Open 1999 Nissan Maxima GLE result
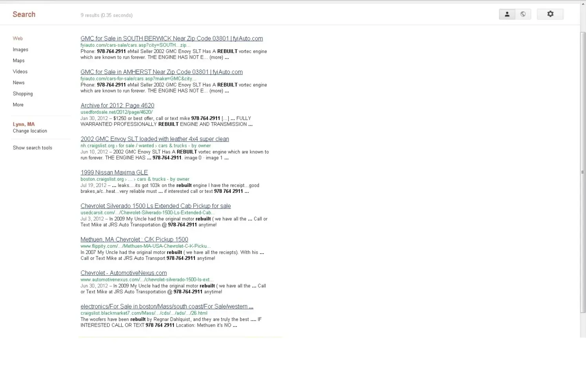Screen dimensions: 586x392 (x=114, y=172)
